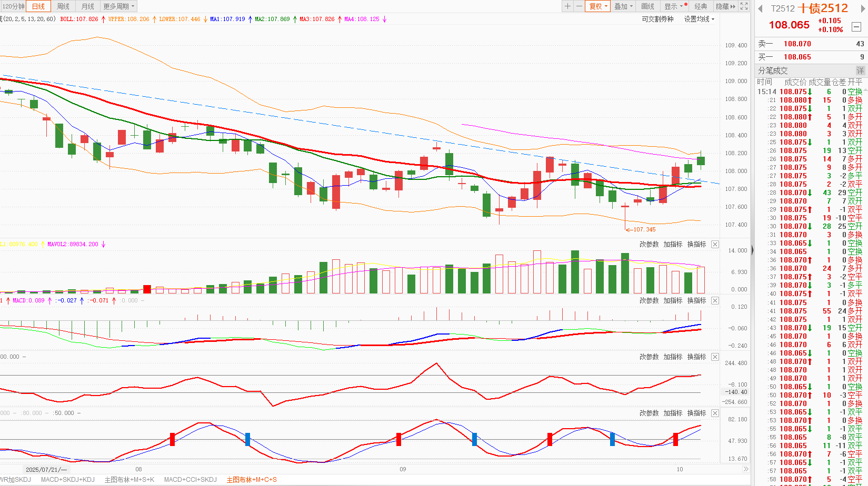The width and height of the screenshot is (868, 486).
Task: Click the 十债2512 contract title
Action: point(823,8)
